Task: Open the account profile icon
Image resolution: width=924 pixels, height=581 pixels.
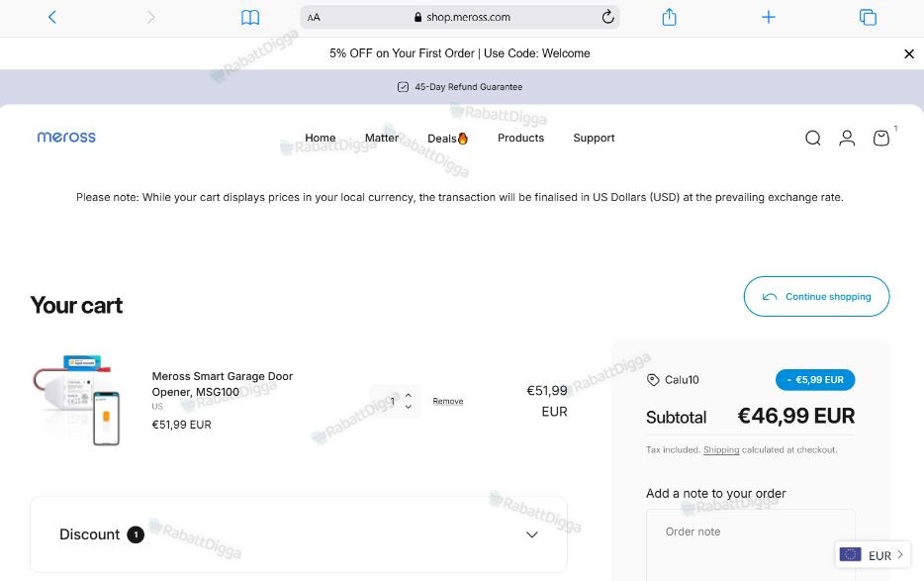Action: tap(847, 138)
